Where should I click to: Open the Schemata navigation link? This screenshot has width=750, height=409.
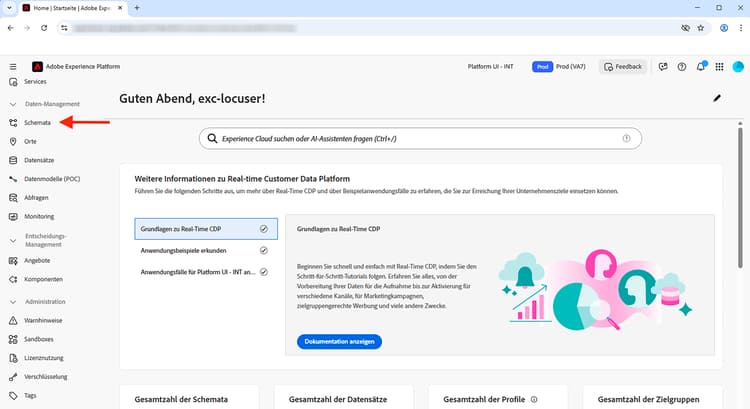tap(37, 123)
